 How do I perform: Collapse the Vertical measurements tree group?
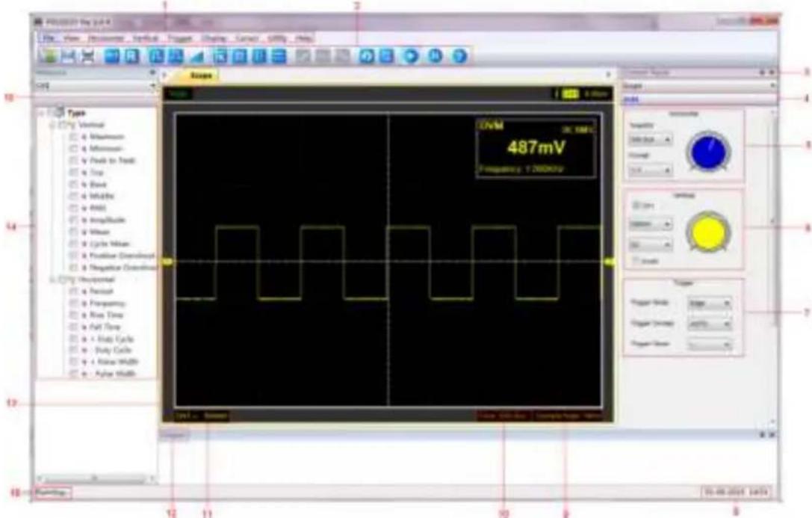click(52, 125)
